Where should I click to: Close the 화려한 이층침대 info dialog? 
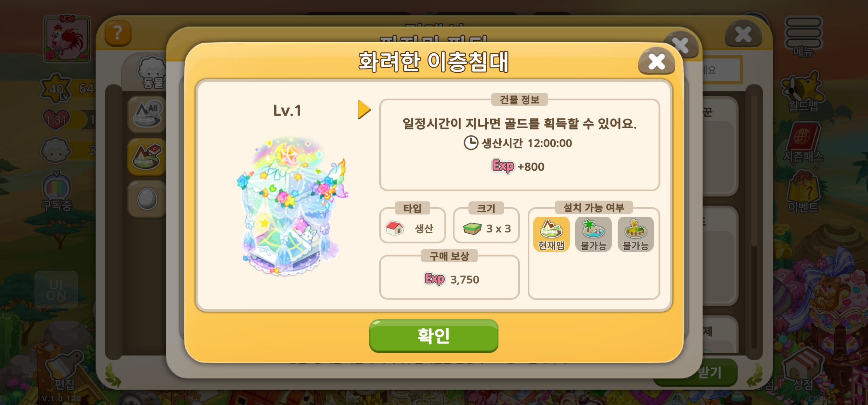[657, 61]
